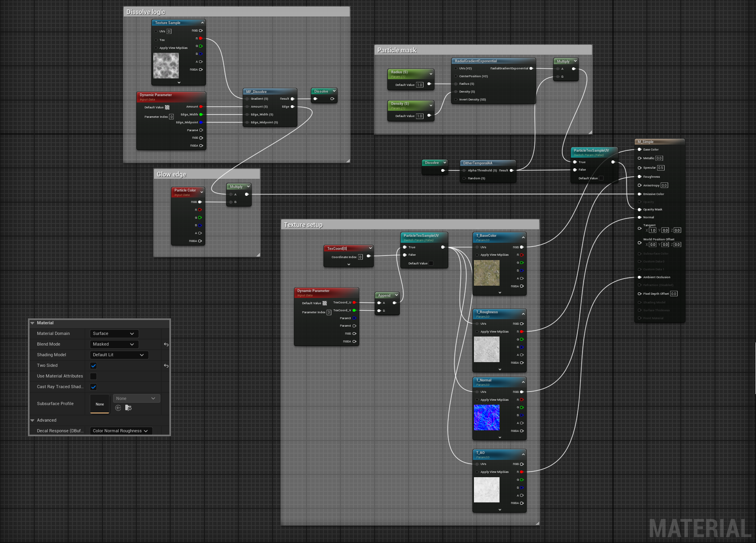Click the MF_Dissolve Edge output pin

pyautogui.click(x=292, y=107)
